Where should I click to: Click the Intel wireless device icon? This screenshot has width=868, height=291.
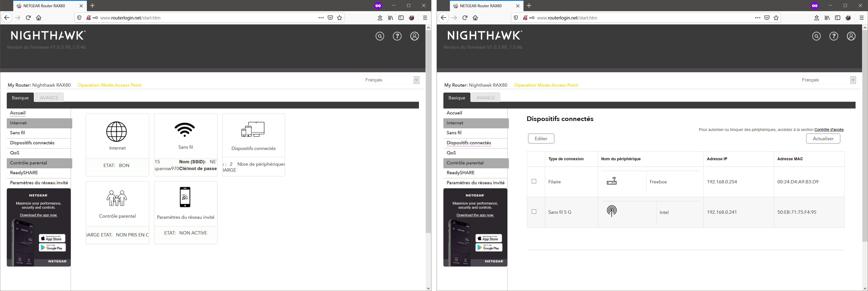pos(611,211)
